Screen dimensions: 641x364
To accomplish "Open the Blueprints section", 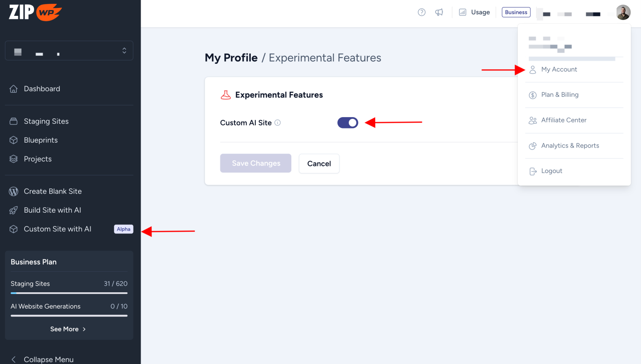I will tap(40, 140).
